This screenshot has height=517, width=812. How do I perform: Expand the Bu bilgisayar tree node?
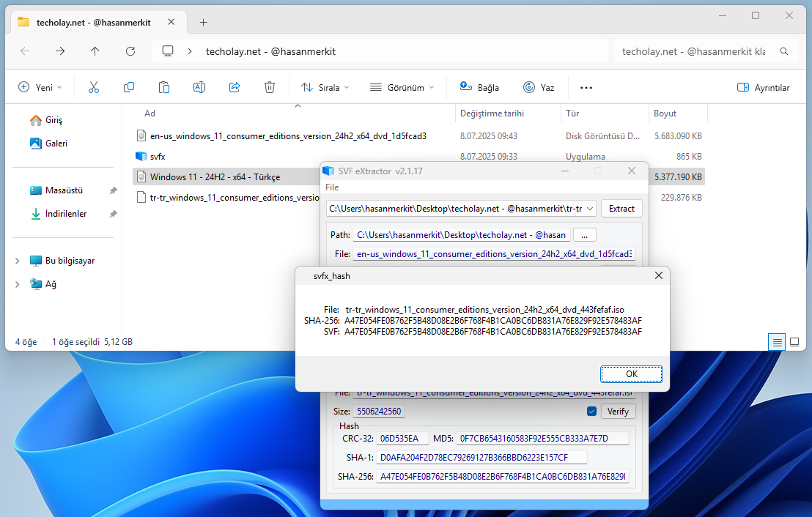click(17, 261)
